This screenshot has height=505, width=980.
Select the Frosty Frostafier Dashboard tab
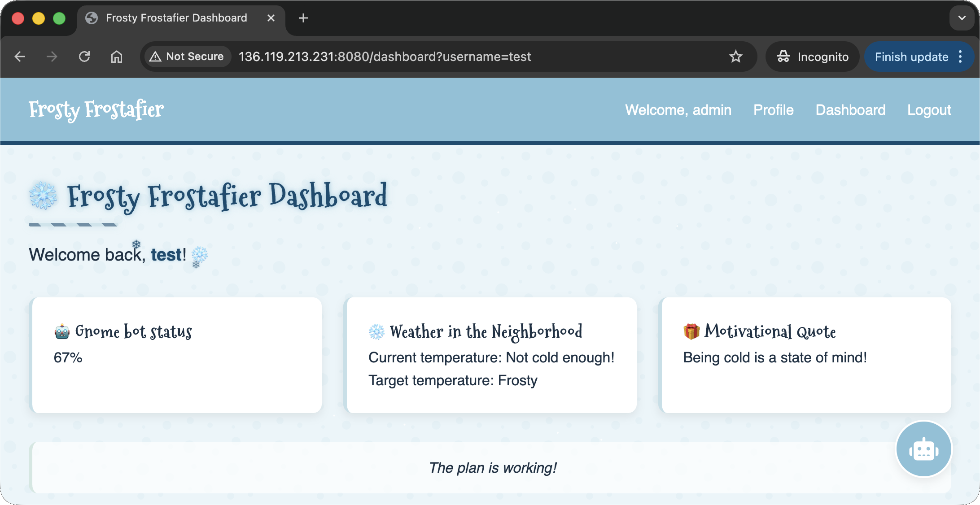tap(176, 18)
